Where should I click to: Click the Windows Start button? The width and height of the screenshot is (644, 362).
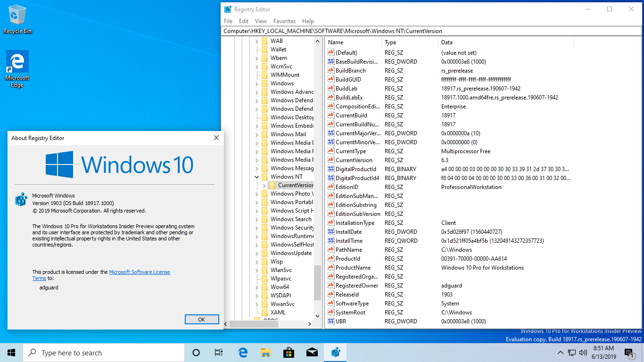point(11,353)
